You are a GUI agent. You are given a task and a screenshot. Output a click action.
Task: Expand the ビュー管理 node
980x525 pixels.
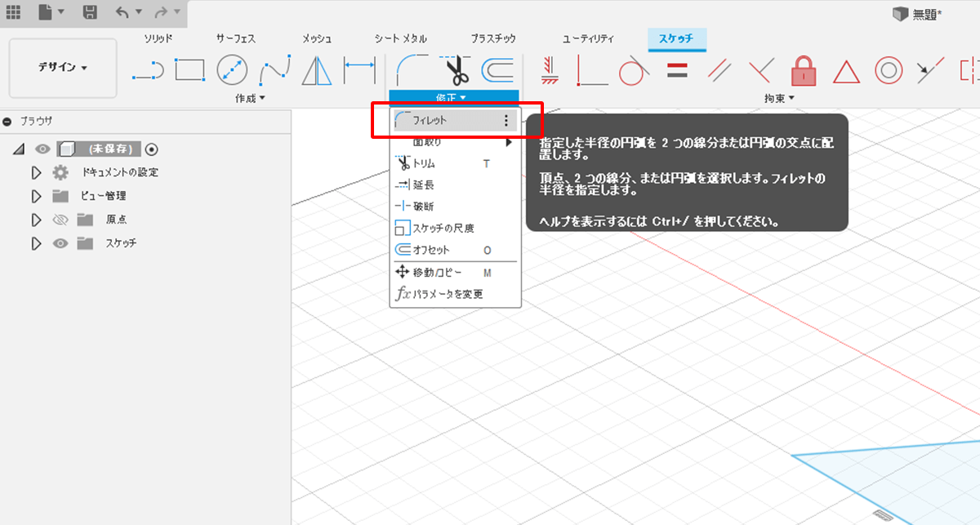[36, 196]
